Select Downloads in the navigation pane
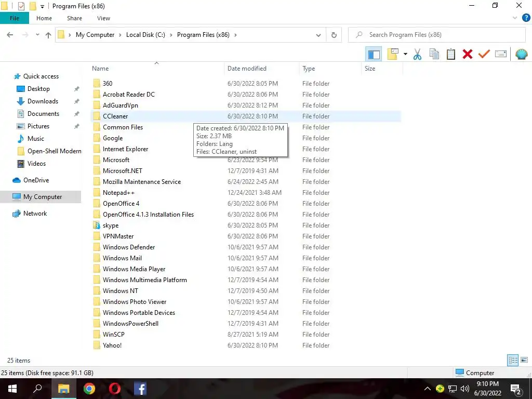Screen dimensions: 532x399 coord(43,101)
